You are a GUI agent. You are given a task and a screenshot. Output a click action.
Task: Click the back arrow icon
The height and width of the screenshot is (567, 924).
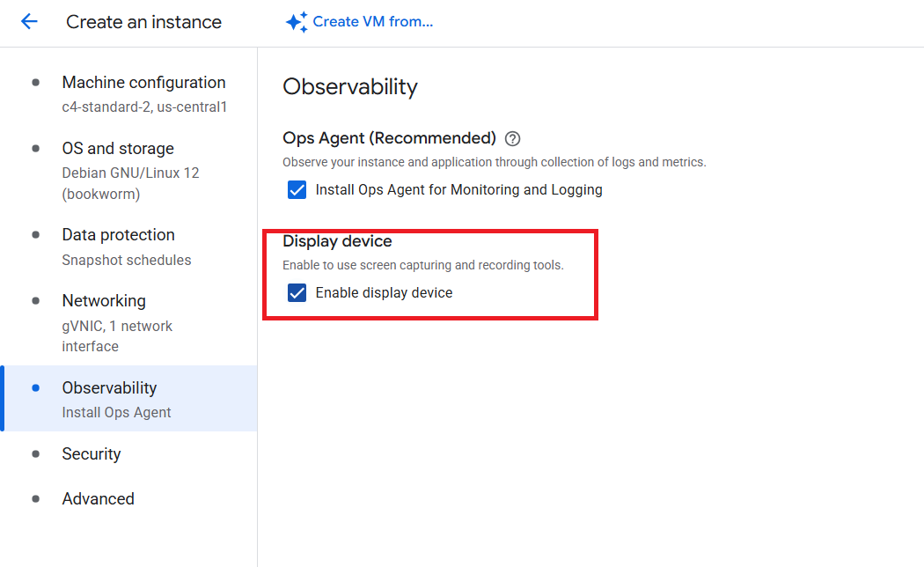(29, 22)
